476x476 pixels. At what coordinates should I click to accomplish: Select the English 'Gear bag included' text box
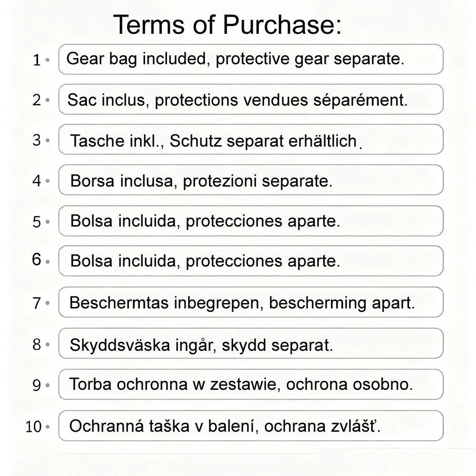point(251,59)
